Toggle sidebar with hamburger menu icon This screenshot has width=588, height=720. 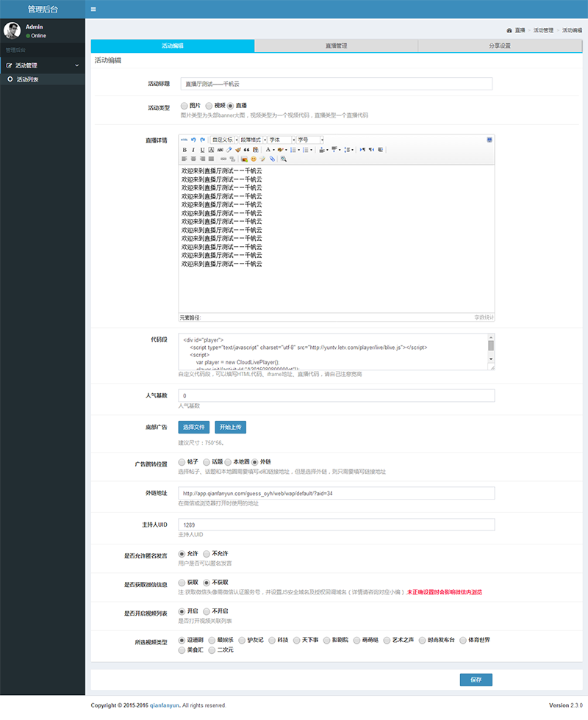93,9
